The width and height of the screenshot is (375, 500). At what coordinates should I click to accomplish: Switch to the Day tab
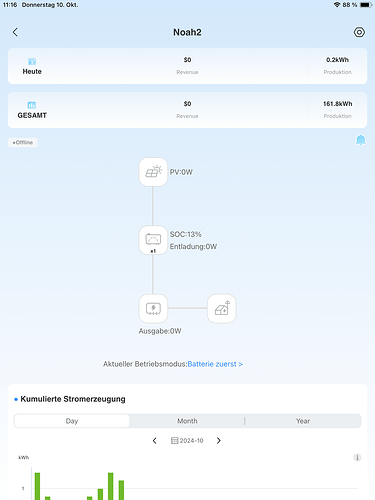point(72,421)
